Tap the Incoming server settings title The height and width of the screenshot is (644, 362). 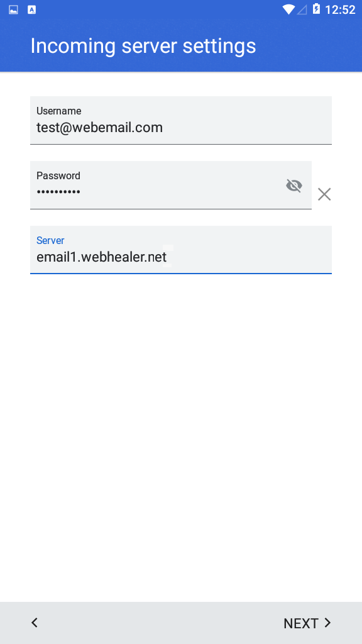point(143,46)
